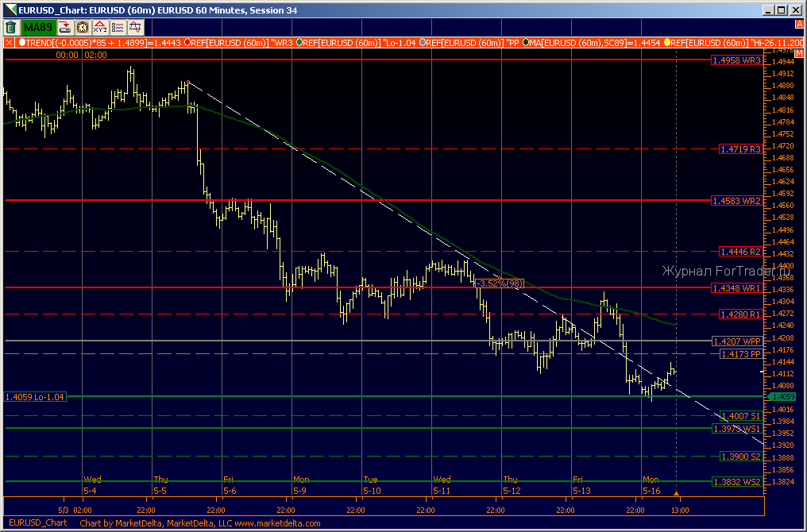Click the white TREND legend marker

pyautogui.click(x=21, y=43)
